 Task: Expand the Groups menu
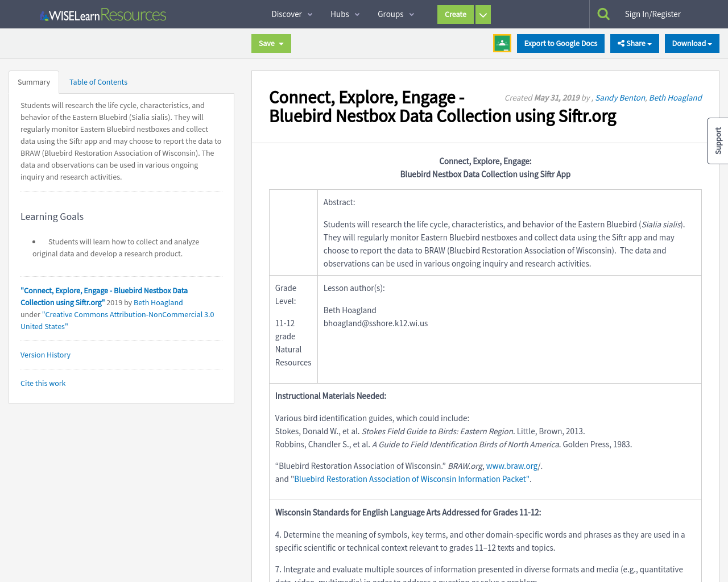(394, 14)
